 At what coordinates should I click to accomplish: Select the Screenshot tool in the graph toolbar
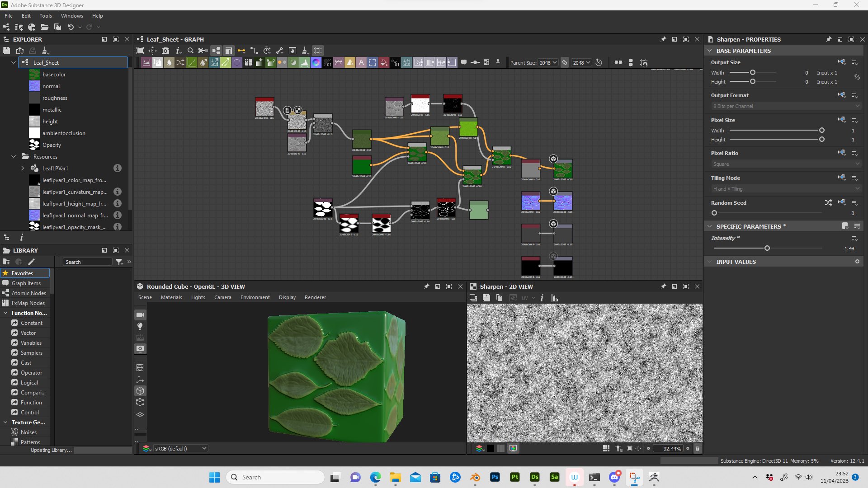coord(165,51)
